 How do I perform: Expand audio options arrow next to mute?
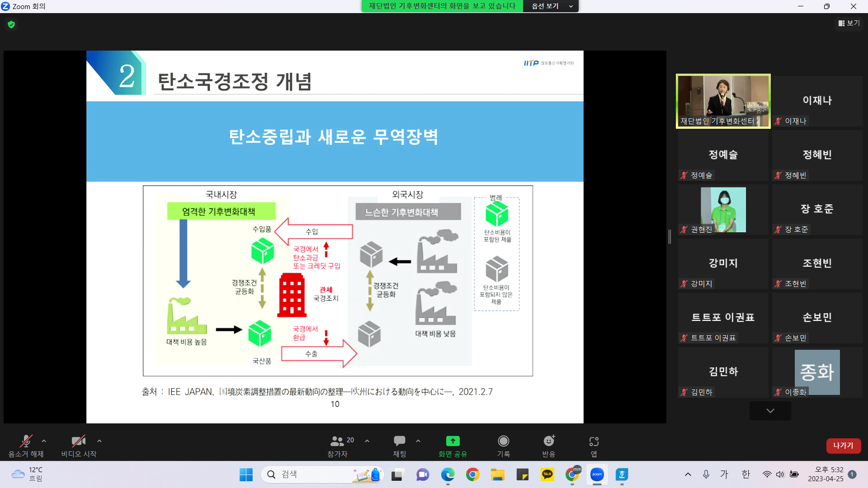click(44, 441)
